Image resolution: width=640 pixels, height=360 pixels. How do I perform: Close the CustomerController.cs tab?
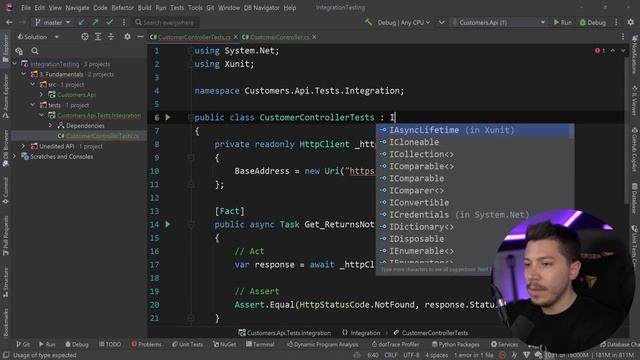[314, 37]
